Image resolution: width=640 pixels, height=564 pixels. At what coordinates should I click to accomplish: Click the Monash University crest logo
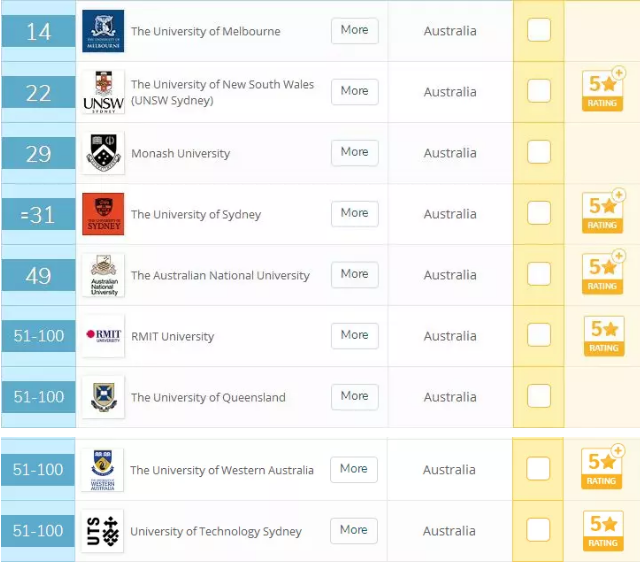[103, 153]
